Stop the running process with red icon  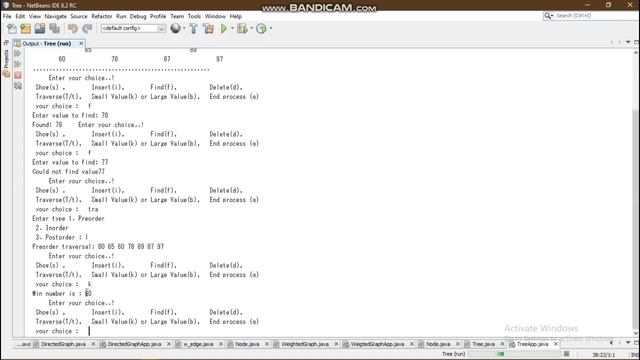click(x=18, y=75)
